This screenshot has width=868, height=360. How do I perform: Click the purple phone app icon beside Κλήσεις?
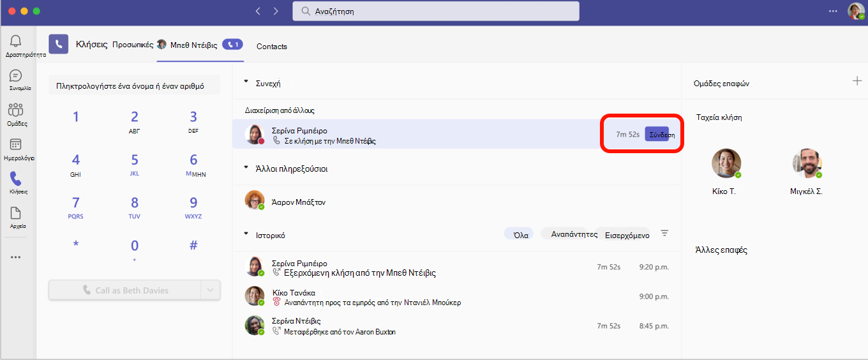[59, 44]
